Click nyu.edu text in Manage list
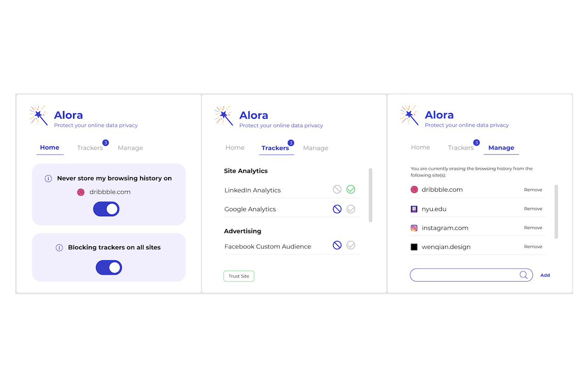The image size is (588, 368). click(x=434, y=209)
